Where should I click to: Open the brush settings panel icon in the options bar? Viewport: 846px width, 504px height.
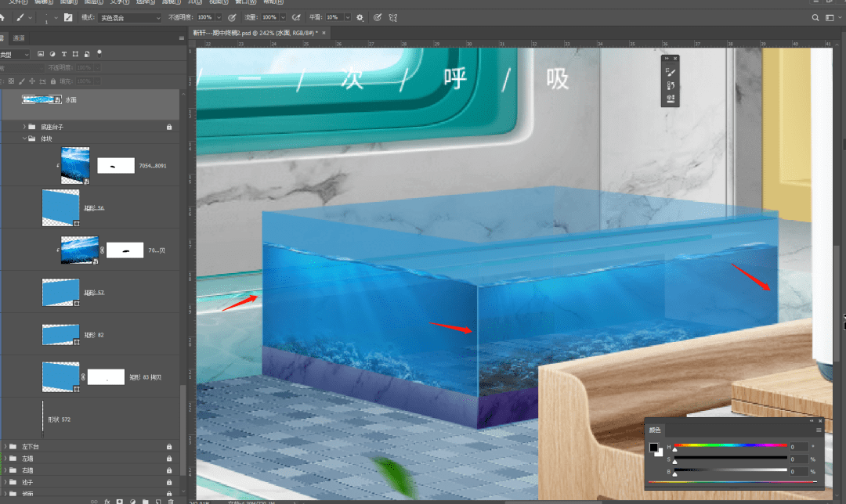tap(68, 17)
